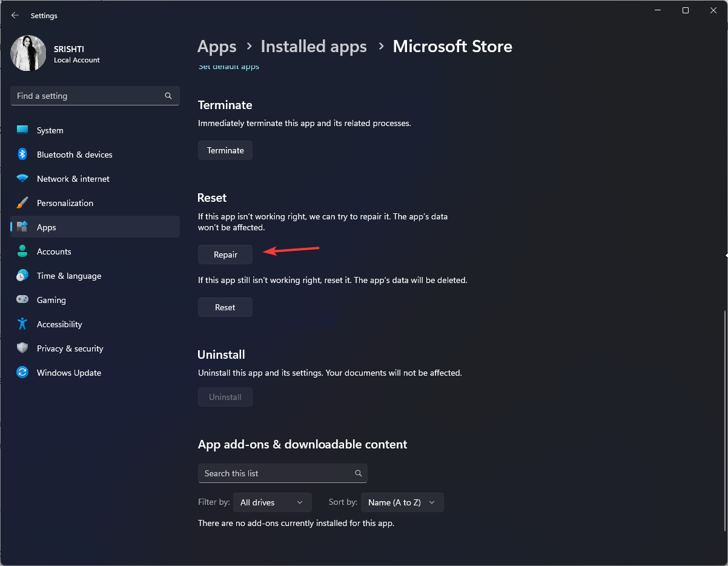This screenshot has width=728, height=566.
Task: Minimize the Settings window
Action: click(658, 10)
